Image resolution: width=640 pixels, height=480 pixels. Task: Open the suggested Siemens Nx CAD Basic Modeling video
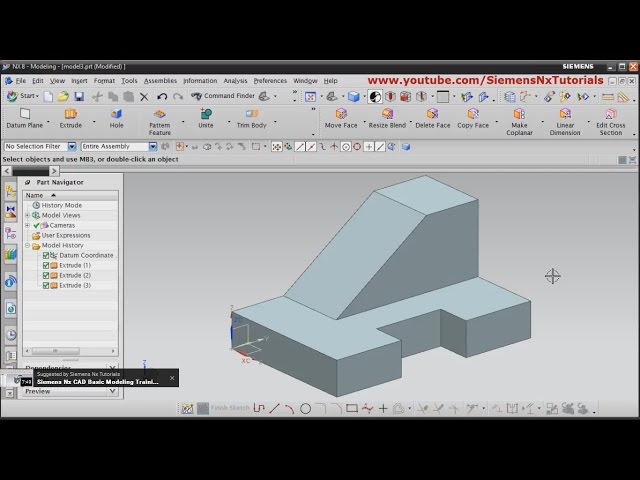click(x=98, y=382)
